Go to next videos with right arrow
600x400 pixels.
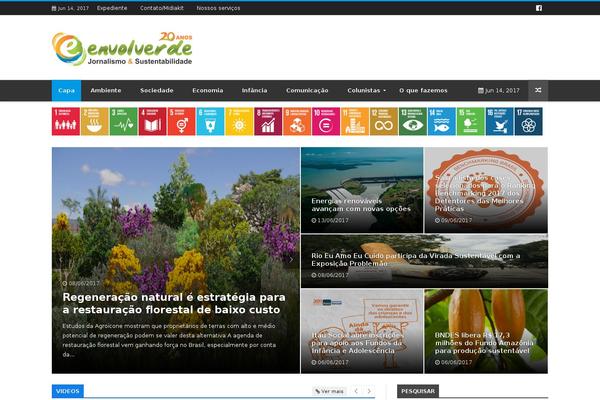pos(369,391)
